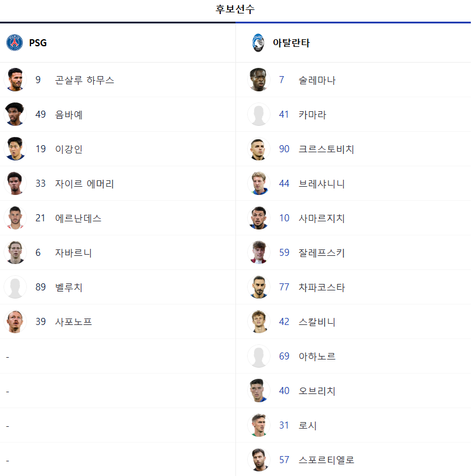The width and height of the screenshot is (472, 476).
Task: Click the 스칼비니 player name
Action: [317, 321]
